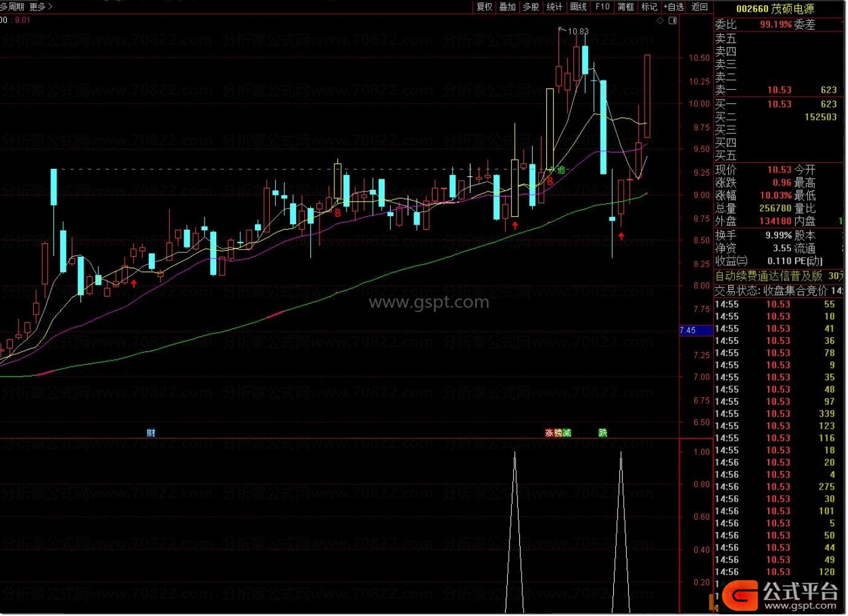Expand the 更多 more options menu

click(41, 7)
